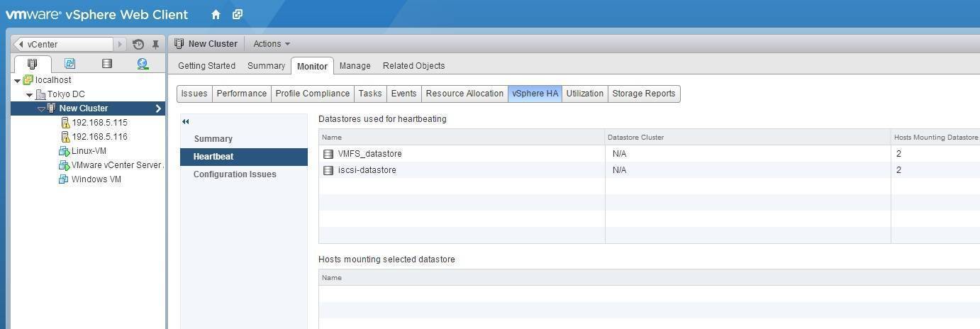Open the Events sub-tab

[x=403, y=94]
